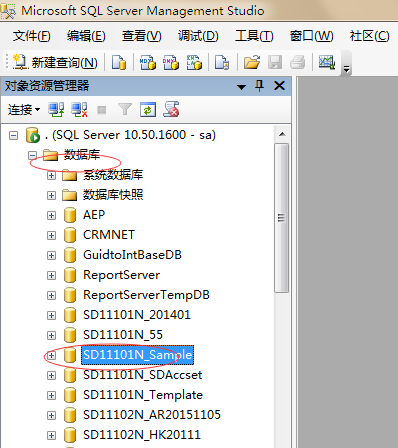Select the SD11101N_Sample database
Viewport: 398px width, 448px height.
[x=138, y=355]
